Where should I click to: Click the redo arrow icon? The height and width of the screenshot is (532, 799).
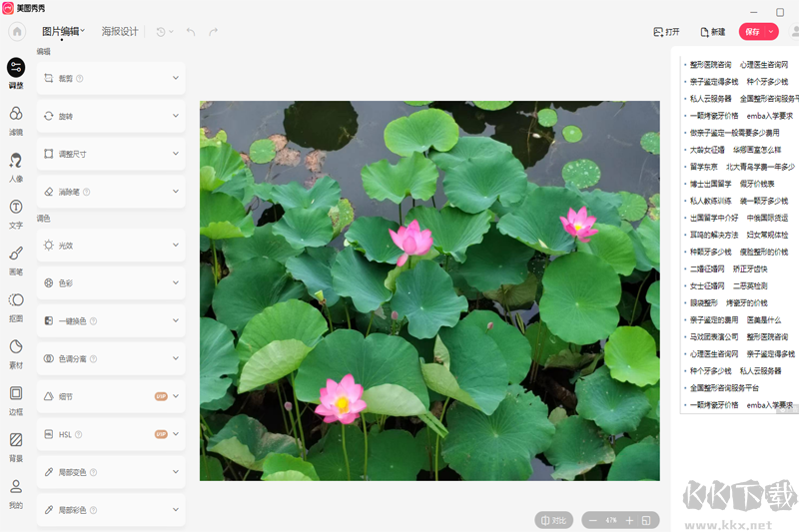[x=213, y=32]
